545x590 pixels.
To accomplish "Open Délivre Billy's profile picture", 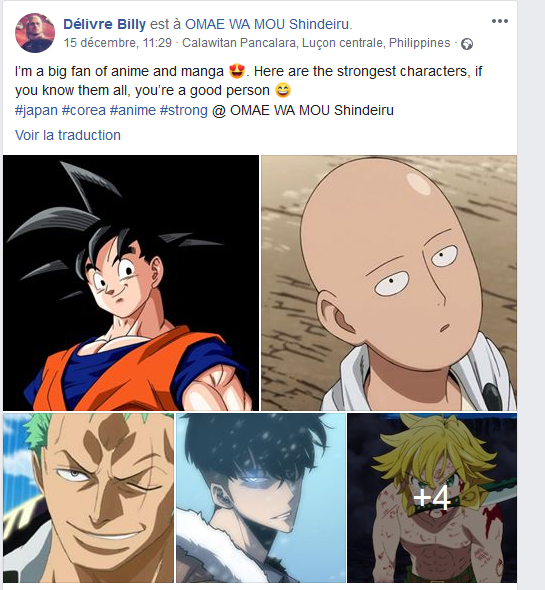I will point(35,33).
